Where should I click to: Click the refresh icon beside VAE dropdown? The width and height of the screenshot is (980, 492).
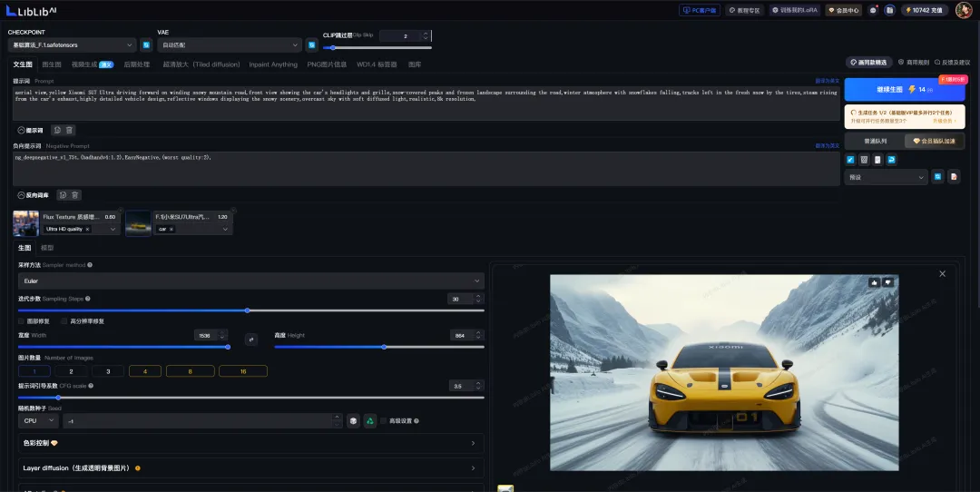[x=312, y=45]
